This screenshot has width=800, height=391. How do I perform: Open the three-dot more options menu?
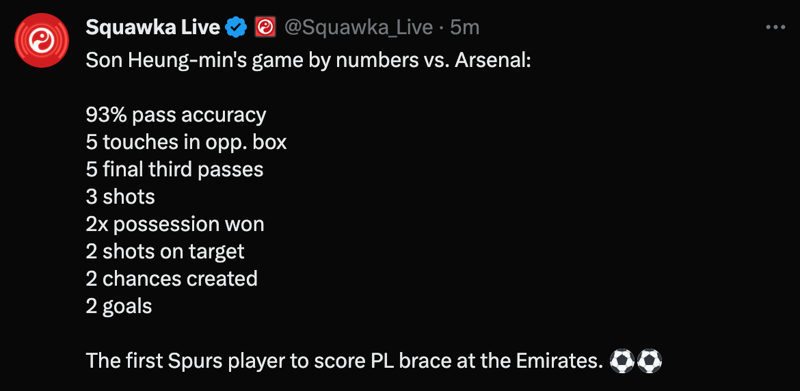[x=776, y=28]
